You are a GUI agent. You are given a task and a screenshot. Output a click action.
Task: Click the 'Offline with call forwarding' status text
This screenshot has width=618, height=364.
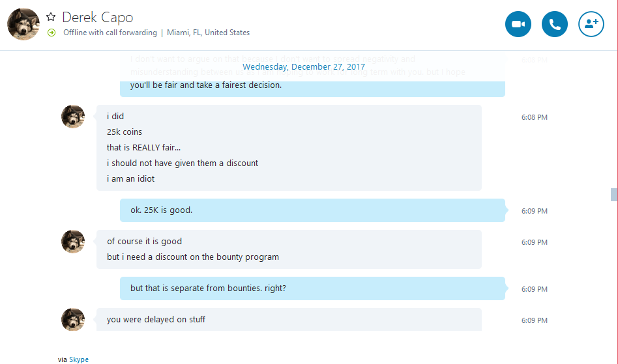(x=110, y=33)
